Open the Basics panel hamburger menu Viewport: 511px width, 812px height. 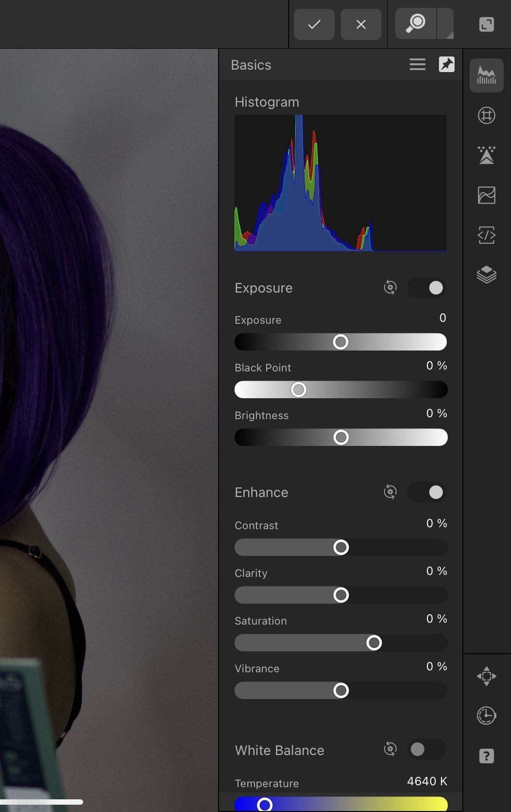point(418,64)
